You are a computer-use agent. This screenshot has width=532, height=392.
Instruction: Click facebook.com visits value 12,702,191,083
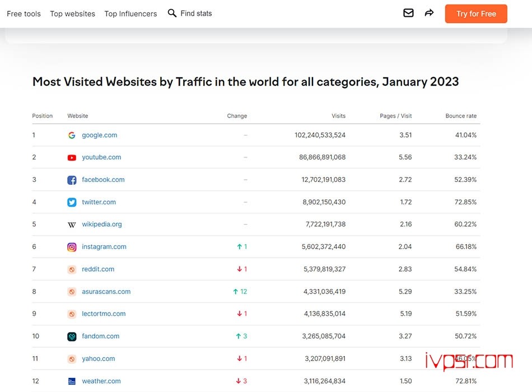click(323, 180)
